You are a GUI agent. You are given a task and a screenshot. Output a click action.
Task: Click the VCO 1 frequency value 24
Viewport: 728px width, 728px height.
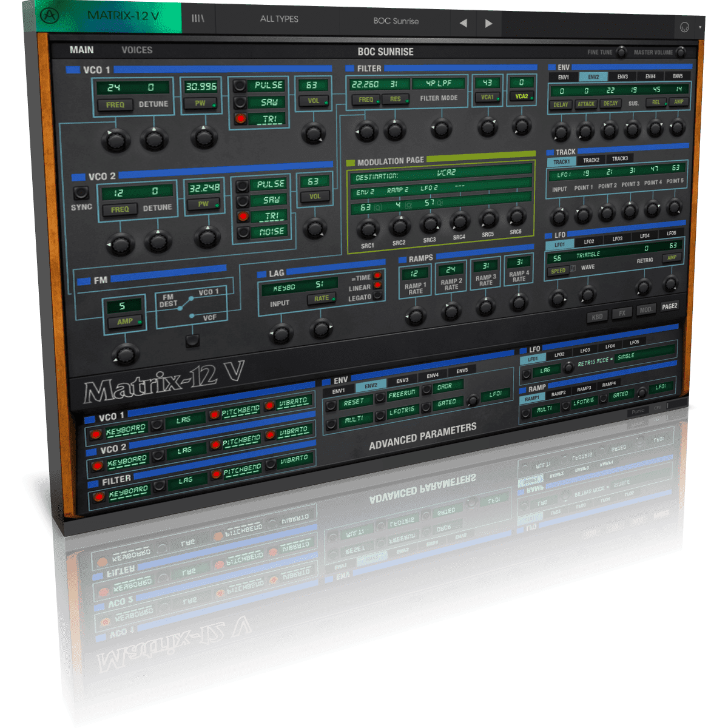114,87
